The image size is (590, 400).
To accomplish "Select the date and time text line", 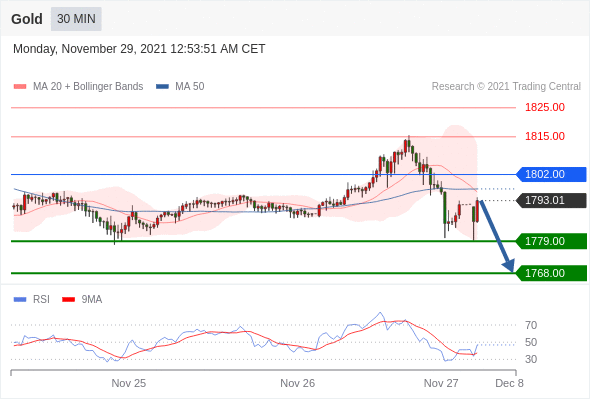I will click(139, 49).
